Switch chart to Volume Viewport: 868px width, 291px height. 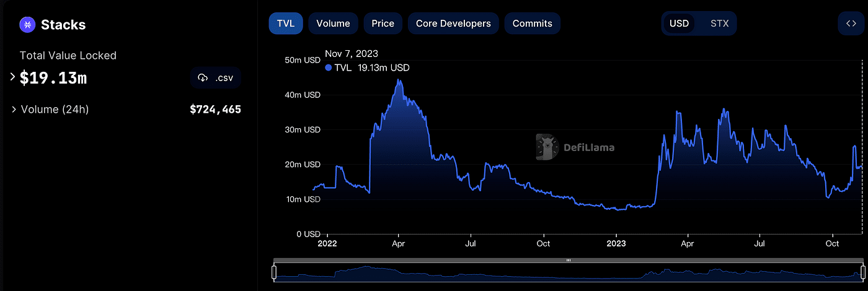(333, 24)
